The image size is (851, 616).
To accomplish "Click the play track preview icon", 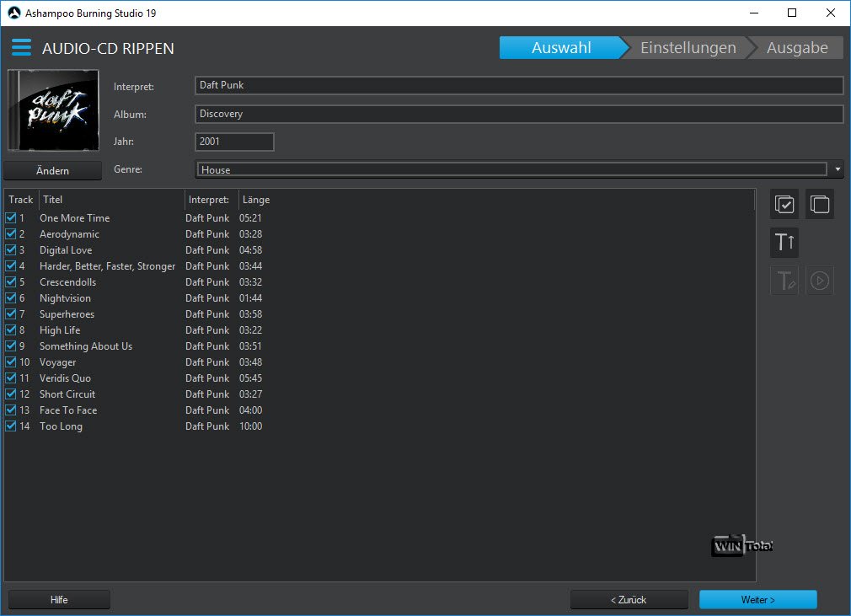I will [x=820, y=281].
